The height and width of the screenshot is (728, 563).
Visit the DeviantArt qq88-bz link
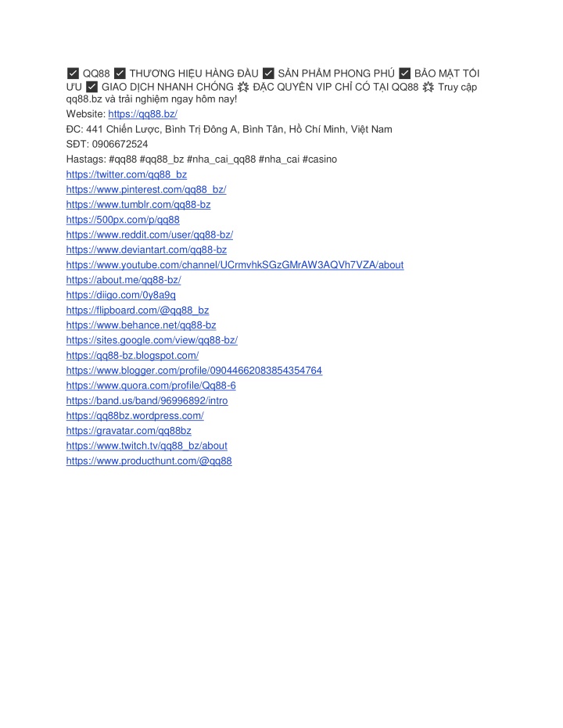(146, 249)
